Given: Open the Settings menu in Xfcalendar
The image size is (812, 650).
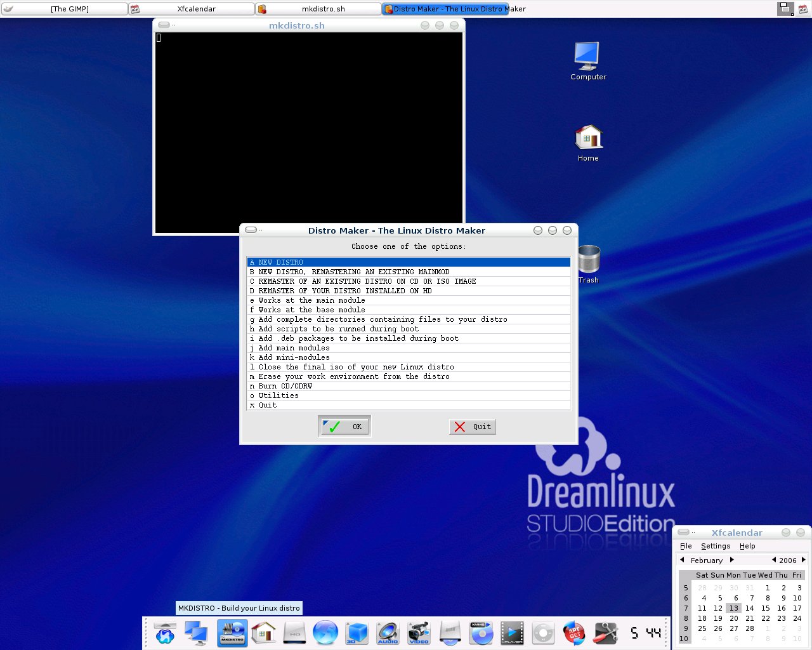Looking at the screenshot, I should pyautogui.click(x=716, y=546).
